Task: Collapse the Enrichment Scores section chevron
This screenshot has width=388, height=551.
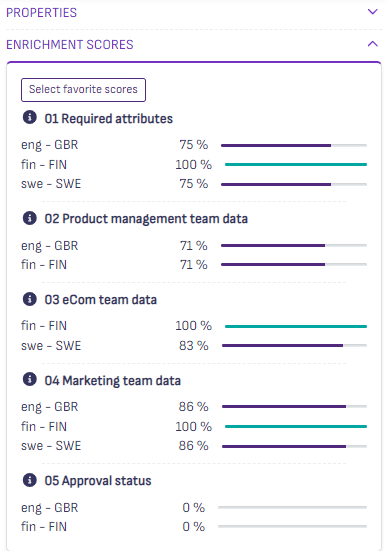Action: [x=373, y=44]
